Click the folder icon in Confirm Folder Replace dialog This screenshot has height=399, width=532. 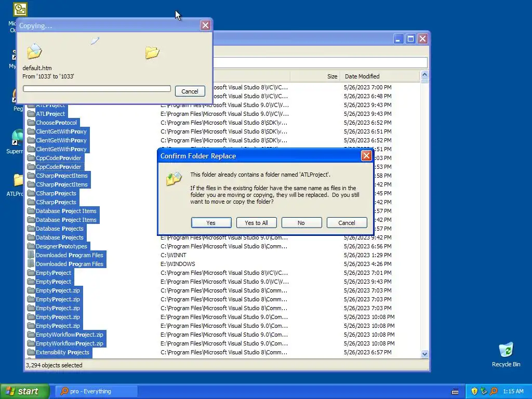tap(174, 179)
